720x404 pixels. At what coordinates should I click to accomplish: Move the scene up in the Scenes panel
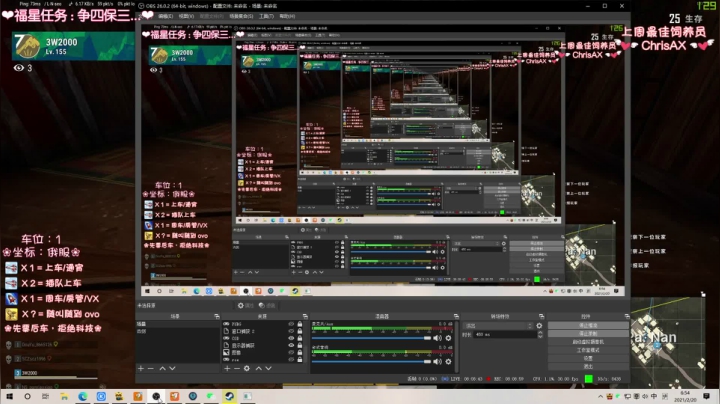(163, 368)
